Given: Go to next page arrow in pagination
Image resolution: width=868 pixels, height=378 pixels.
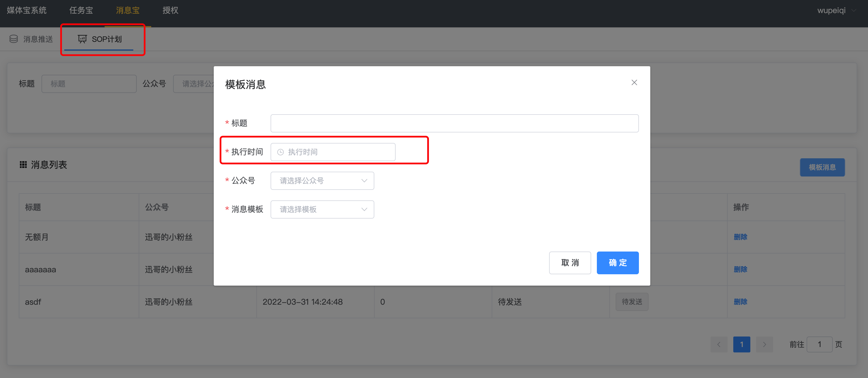Looking at the screenshot, I should click(x=764, y=344).
